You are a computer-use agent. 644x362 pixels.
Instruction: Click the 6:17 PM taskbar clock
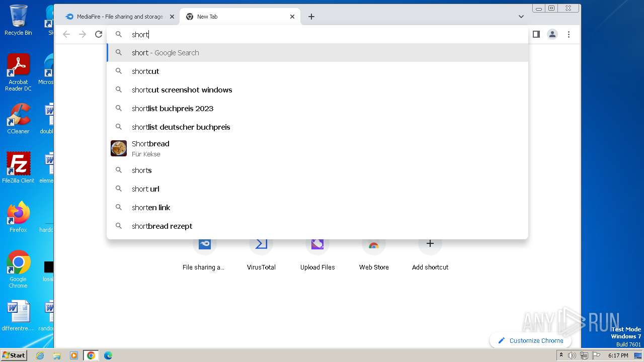618,355
